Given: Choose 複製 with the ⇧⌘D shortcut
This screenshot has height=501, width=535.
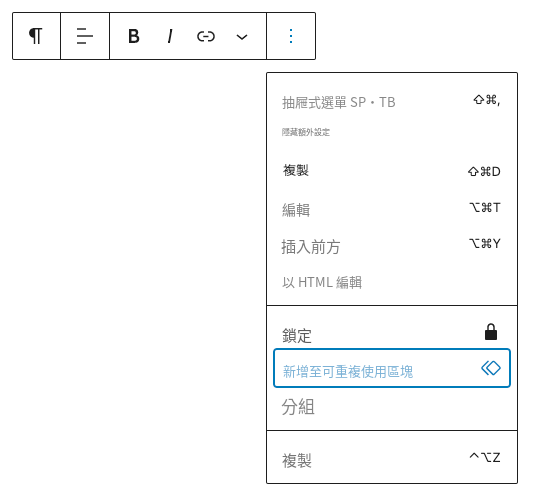Looking at the screenshot, I should [392, 171].
